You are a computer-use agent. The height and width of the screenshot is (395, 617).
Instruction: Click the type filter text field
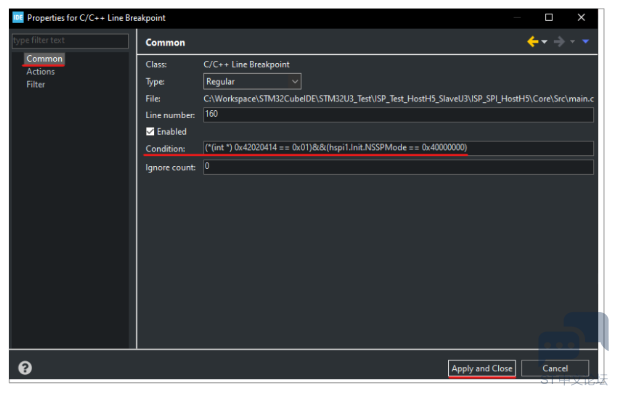(70, 41)
